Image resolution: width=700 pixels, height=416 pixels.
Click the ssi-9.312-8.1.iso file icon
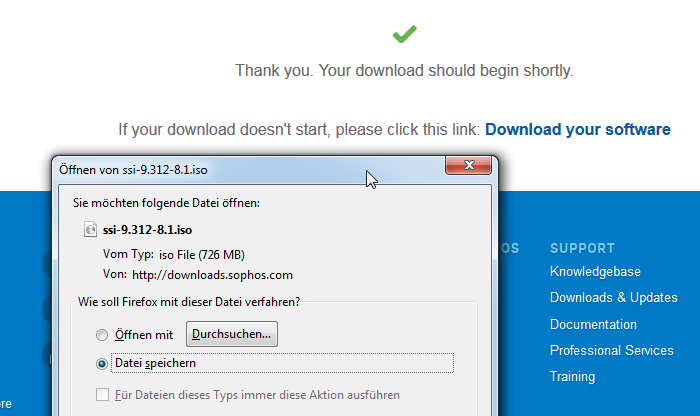point(90,229)
